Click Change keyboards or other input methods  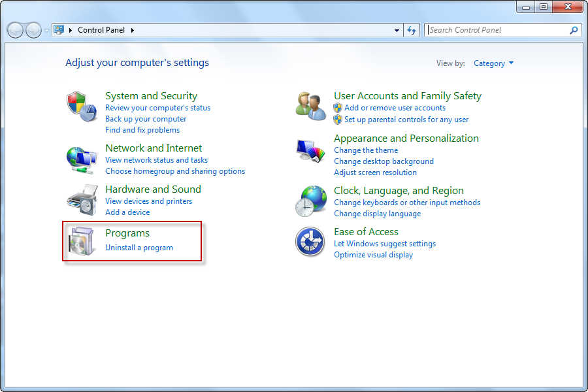coord(407,203)
